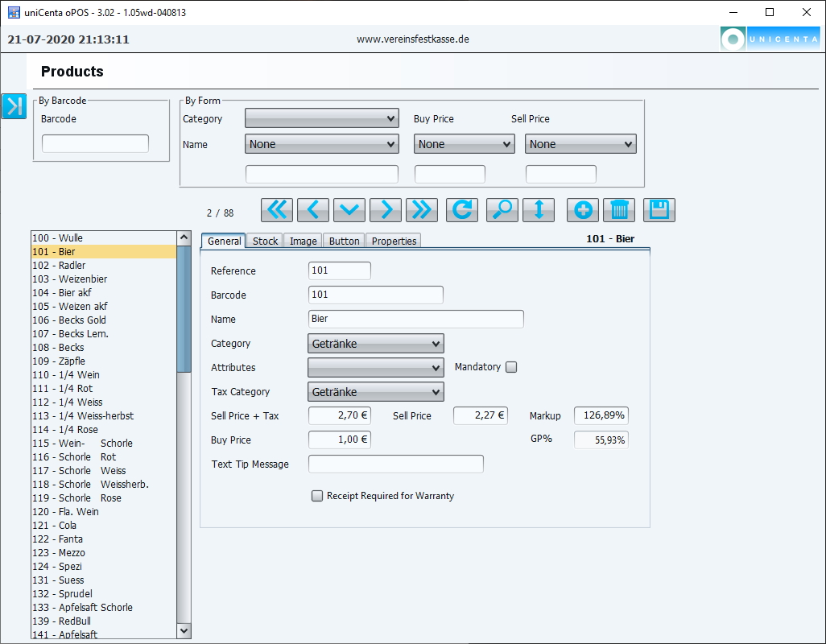Image resolution: width=826 pixels, height=644 pixels.
Task: Select 103 - Weizenbier from product list
Action: tap(82, 279)
